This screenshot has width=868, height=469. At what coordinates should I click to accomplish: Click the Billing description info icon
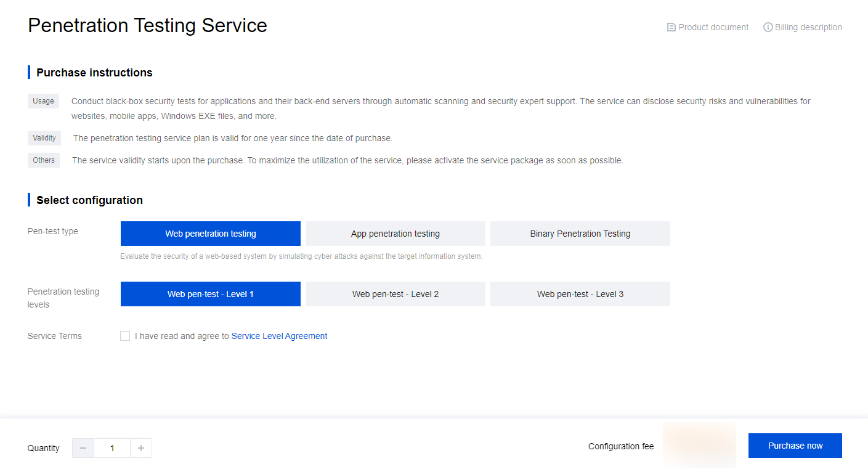(x=768, y=27)
